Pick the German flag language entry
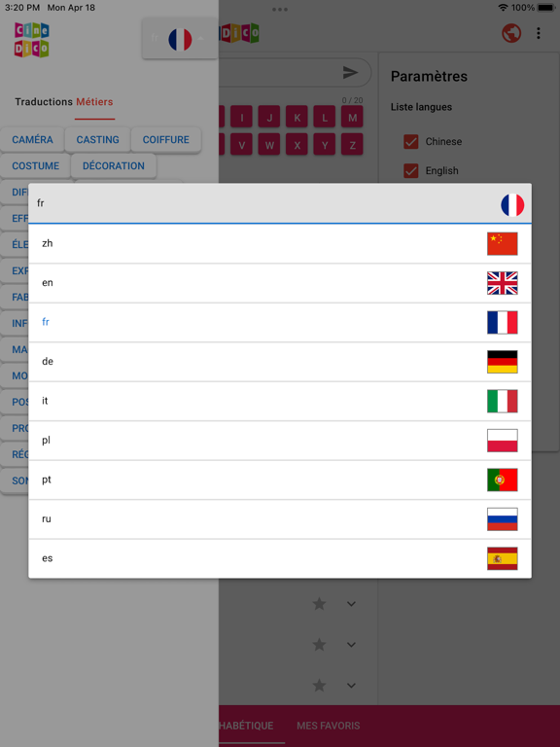The height and width of the screenshot is (747, 560). click(x=502, y=362)
